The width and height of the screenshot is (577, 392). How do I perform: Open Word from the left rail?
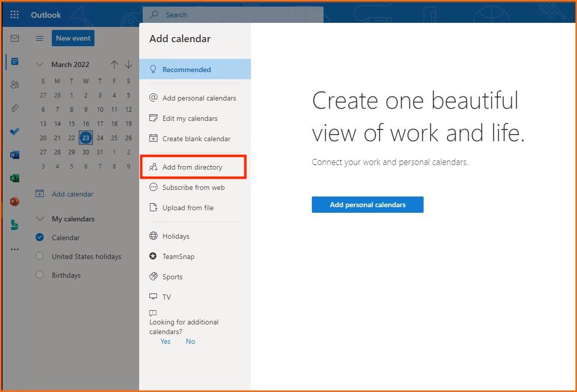pos(15,155)
